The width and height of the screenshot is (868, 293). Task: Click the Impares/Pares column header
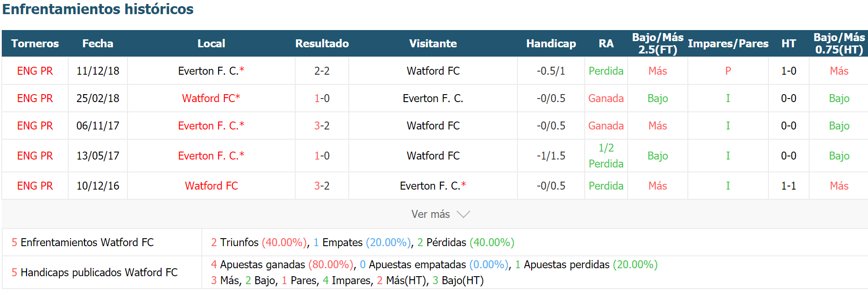[x=728, y=43]
